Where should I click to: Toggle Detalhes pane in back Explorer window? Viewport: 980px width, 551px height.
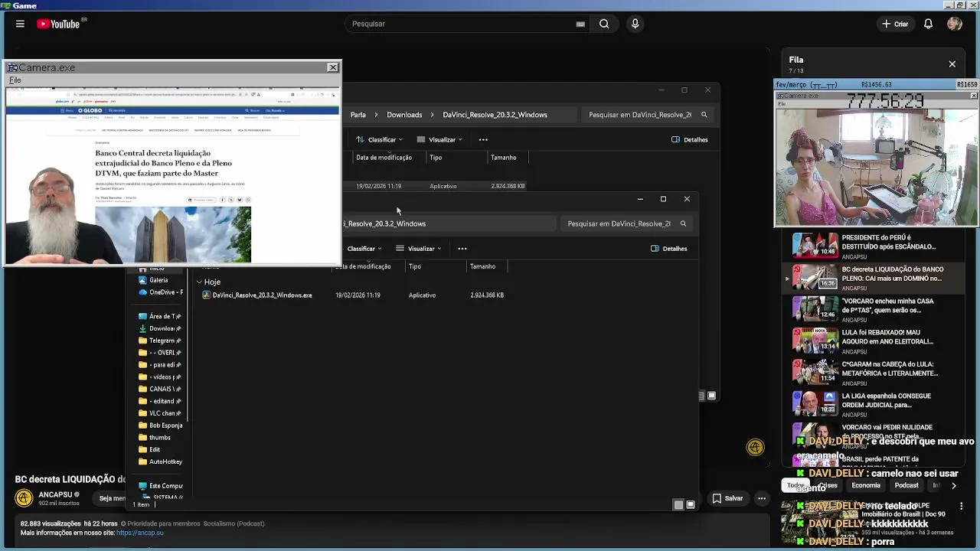(690, 140)
